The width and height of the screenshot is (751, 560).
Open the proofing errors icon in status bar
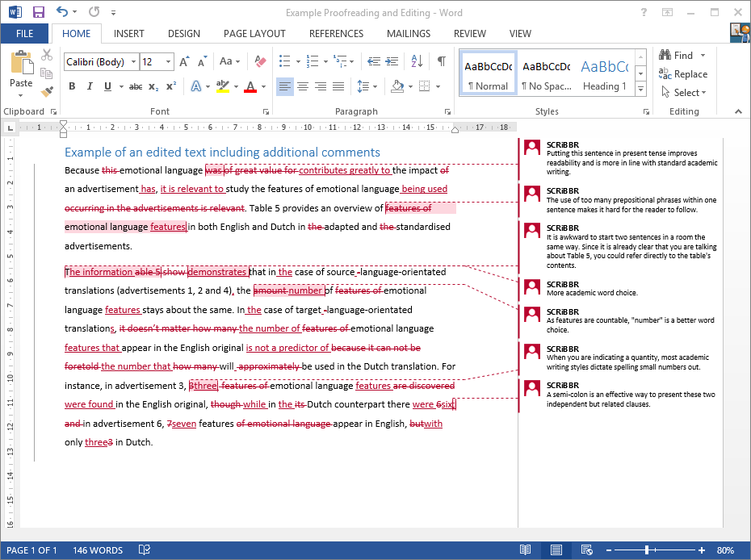(145, 550)
